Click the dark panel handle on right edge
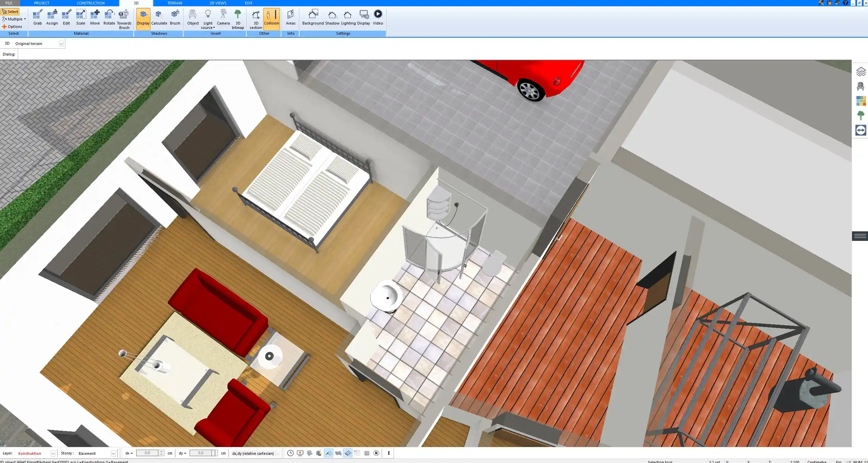 (x=860, y=236)
